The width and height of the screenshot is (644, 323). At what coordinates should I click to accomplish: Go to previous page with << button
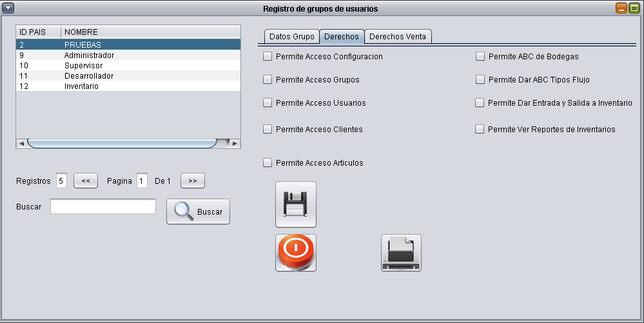[86, 181]
